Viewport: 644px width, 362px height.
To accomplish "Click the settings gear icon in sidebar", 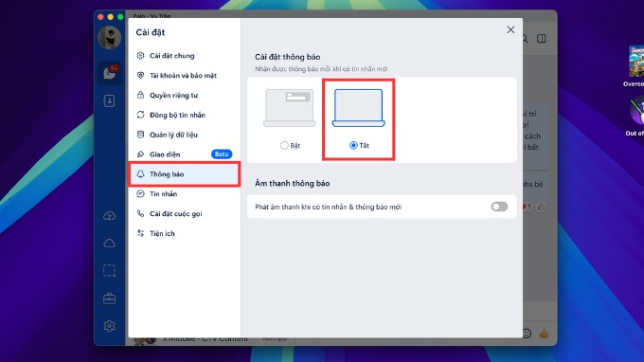I will 109,326.
